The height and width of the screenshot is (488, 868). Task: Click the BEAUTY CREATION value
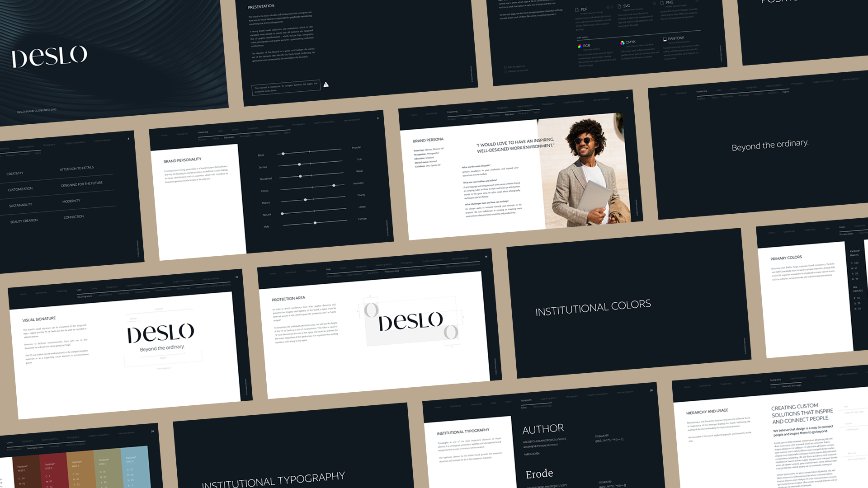[x=24, y=221]
